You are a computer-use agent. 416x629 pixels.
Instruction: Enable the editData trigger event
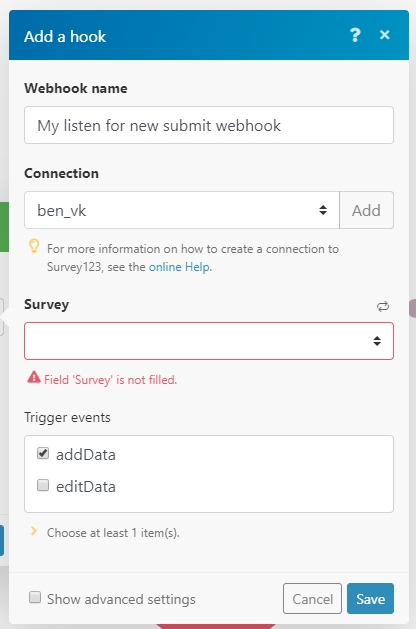pyautogui.click(x=43, y=485)
